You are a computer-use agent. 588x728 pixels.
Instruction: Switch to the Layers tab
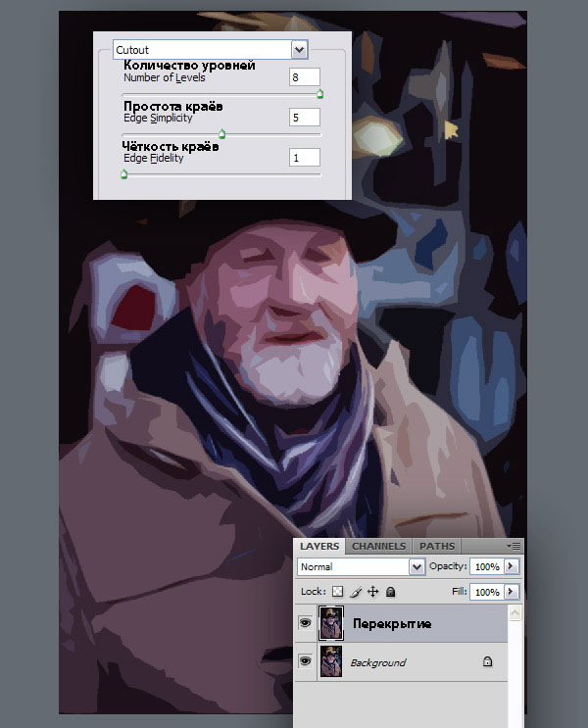pyautogui.click(x=319, y=546)
